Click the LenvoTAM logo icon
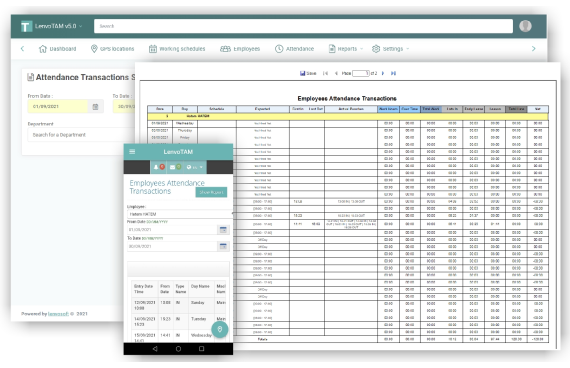 click(x=26, y=26)
